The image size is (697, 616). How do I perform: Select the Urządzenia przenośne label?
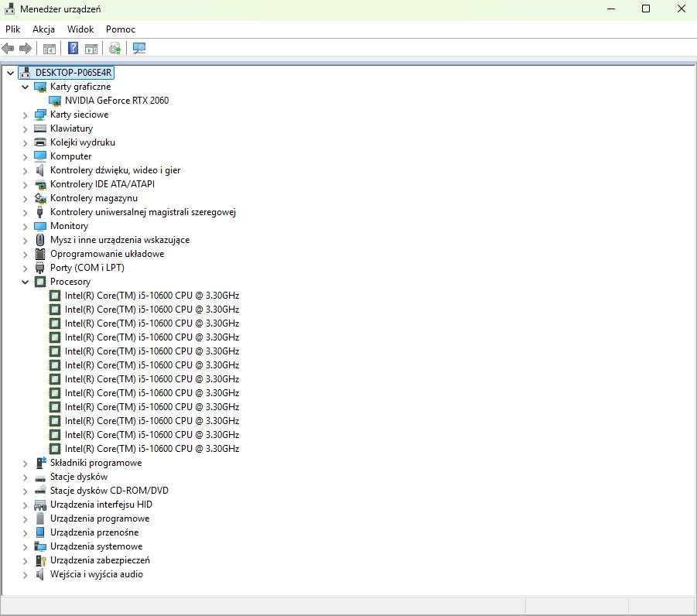[x=94, y=532]
